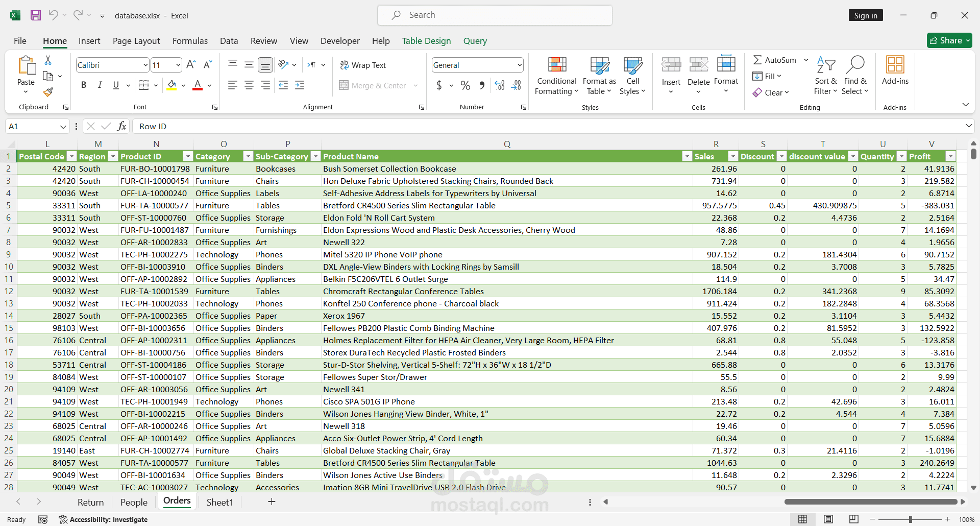
Task: Switch to the People sheet tab
Action: coord(134,502)
